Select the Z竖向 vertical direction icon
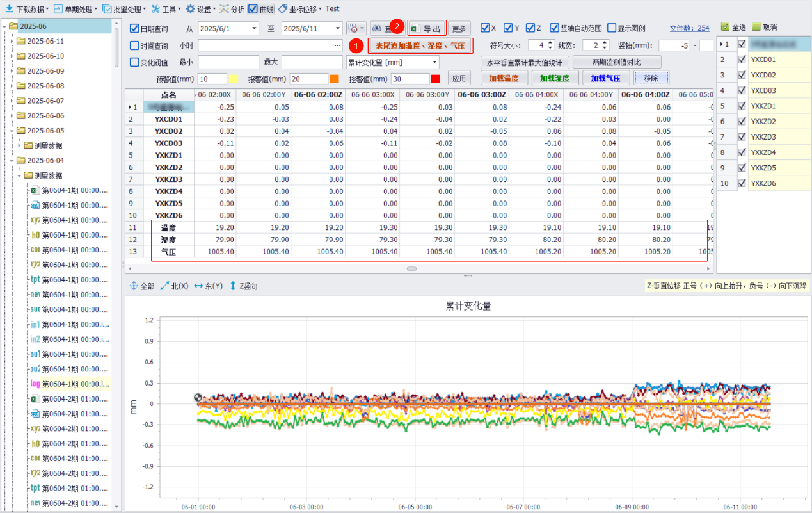Image resolution: width=812 pixels, height=513 pixels. click(x=233, y=286)
